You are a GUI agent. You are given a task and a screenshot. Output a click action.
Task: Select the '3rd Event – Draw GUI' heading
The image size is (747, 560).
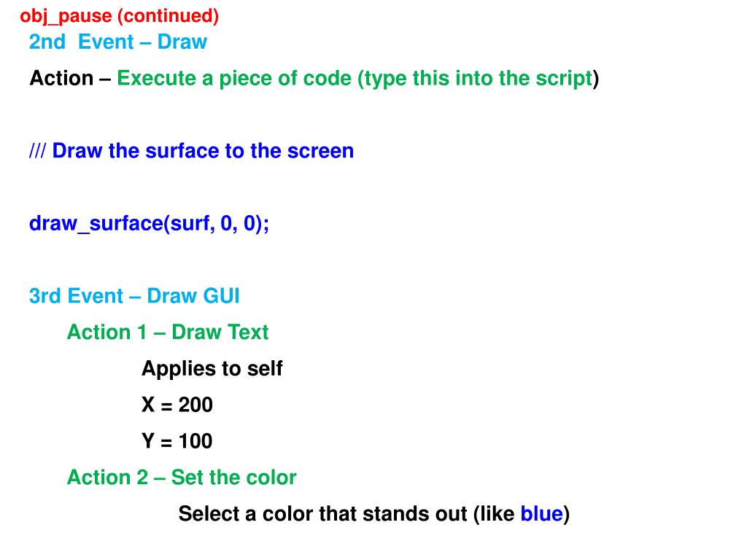coord(134,296)
